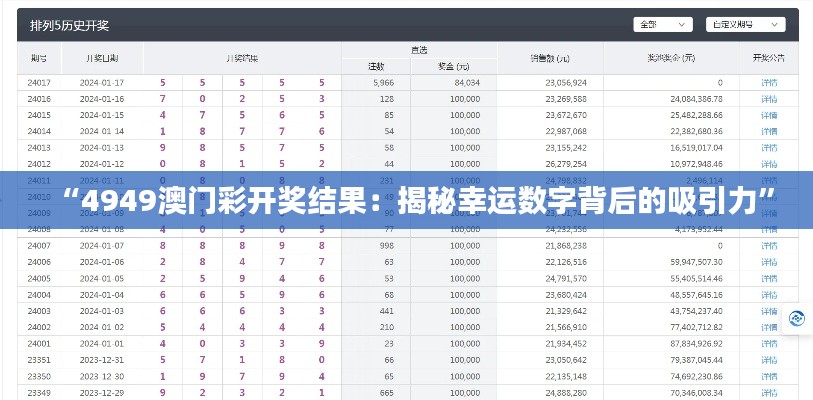813x400 pixels.
Task: View 详情 for draw 24014
Action: click(x=768, y=131)
